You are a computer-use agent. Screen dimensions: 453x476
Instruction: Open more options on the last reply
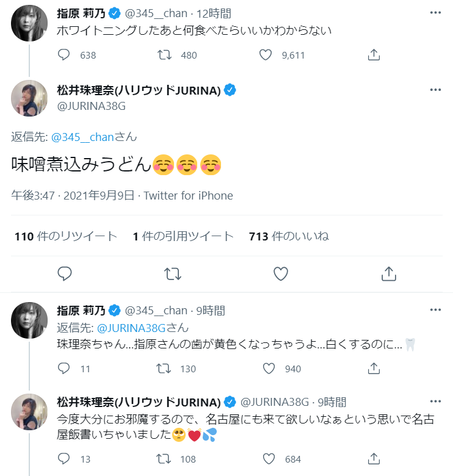(x=435, y=401)
